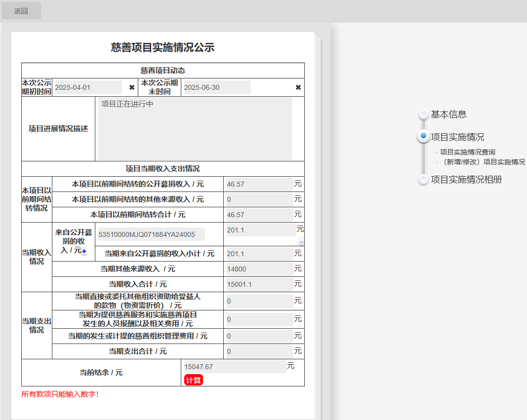Click the 当期其他来源收入 field showing 14800
The width and height of the screenshot is (527, 420).
pyautogui.click(x=259, y=269)
